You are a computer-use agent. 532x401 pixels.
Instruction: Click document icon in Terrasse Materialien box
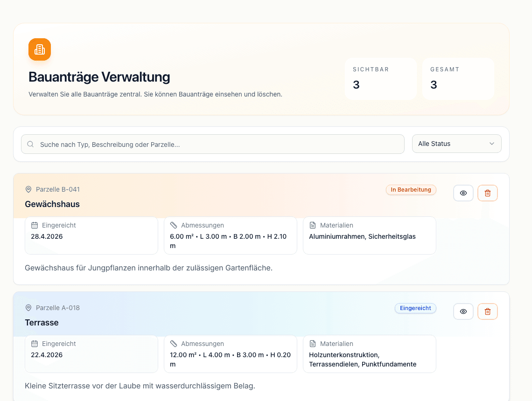pos(313,344)
